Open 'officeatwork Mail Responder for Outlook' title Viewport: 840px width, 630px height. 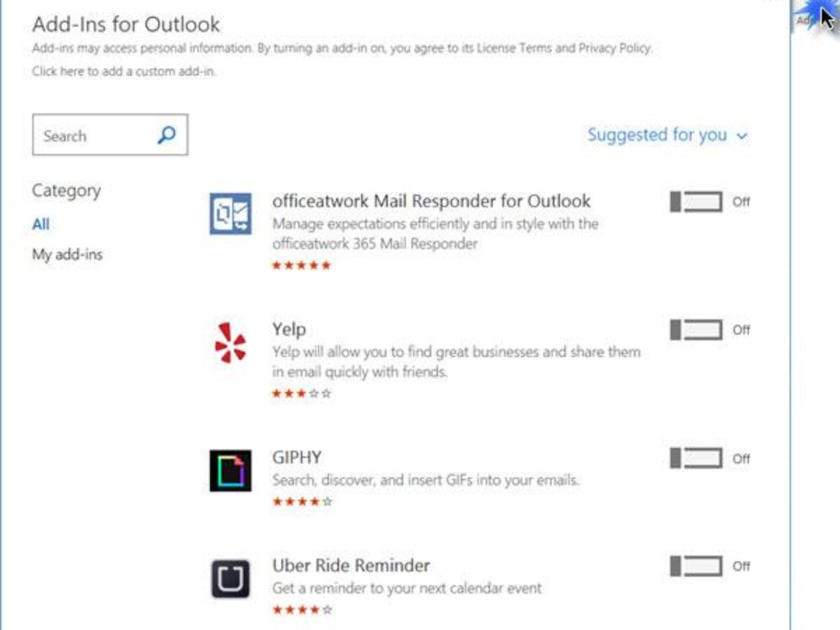click(431, 201)
